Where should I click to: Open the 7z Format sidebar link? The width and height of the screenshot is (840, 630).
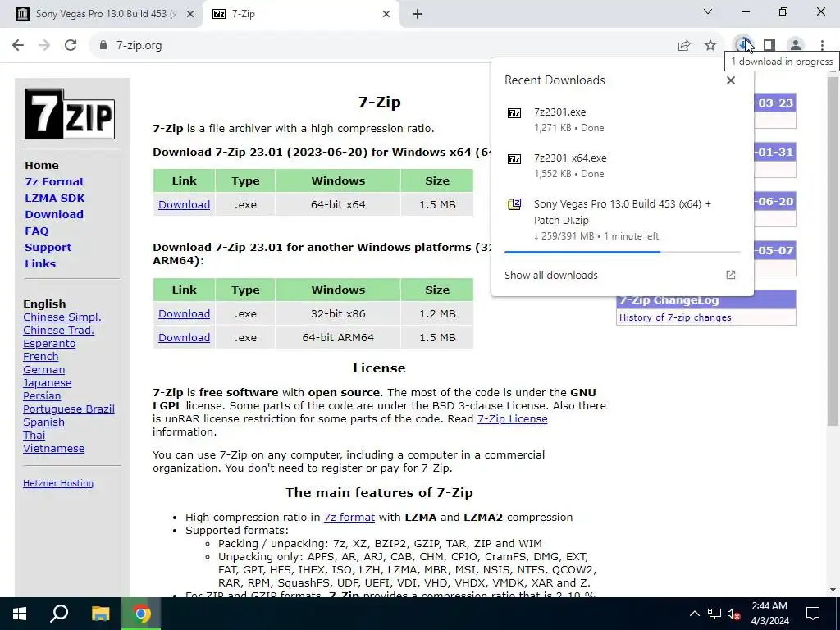(54, 181)
